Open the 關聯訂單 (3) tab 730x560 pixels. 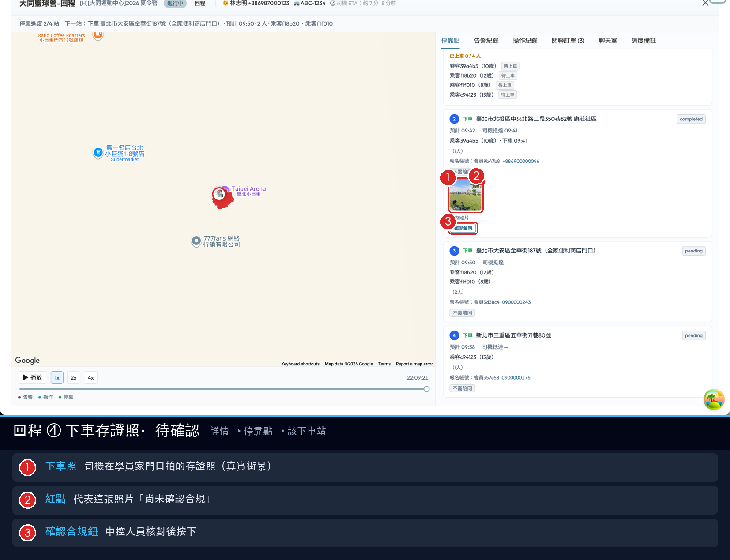568,41
